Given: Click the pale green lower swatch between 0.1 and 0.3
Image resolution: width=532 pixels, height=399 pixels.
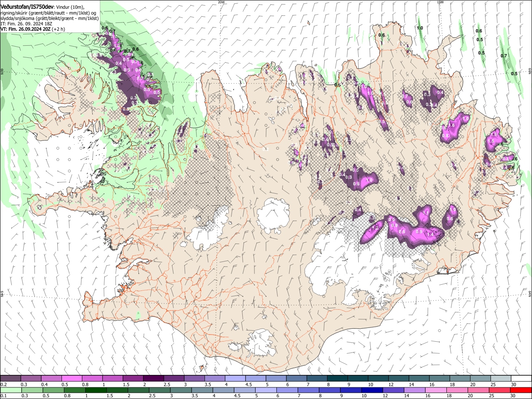Looking at the screenshot, I should 10,390.
